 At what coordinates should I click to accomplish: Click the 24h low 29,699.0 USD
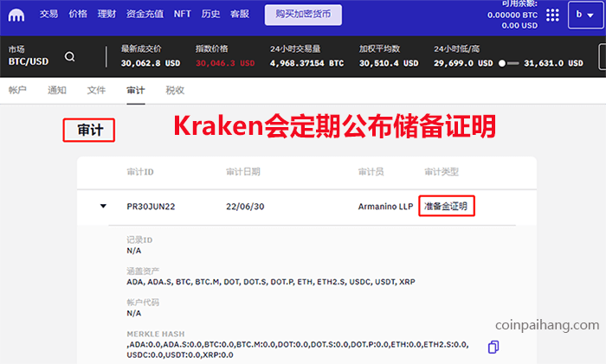coord(463,63)
